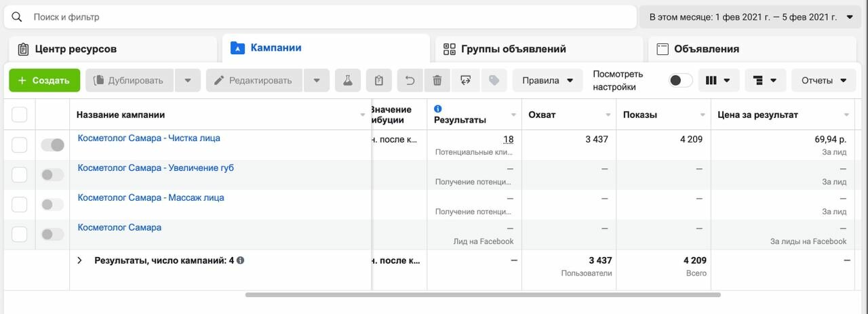Click the info icon above Результаты
Screen dimensions: 868x314
438,109
